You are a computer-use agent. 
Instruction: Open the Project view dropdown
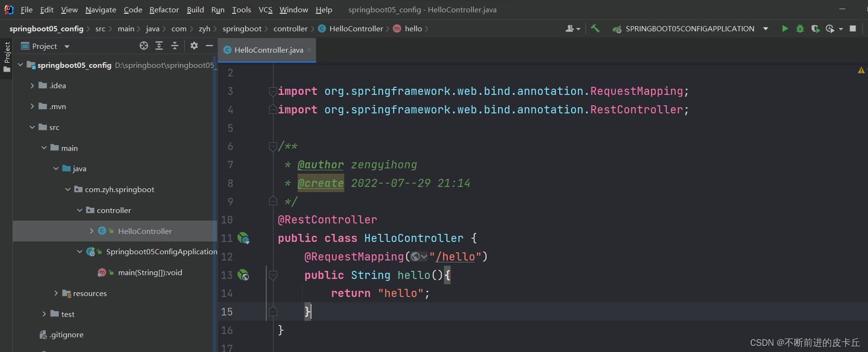click(67, 46)
